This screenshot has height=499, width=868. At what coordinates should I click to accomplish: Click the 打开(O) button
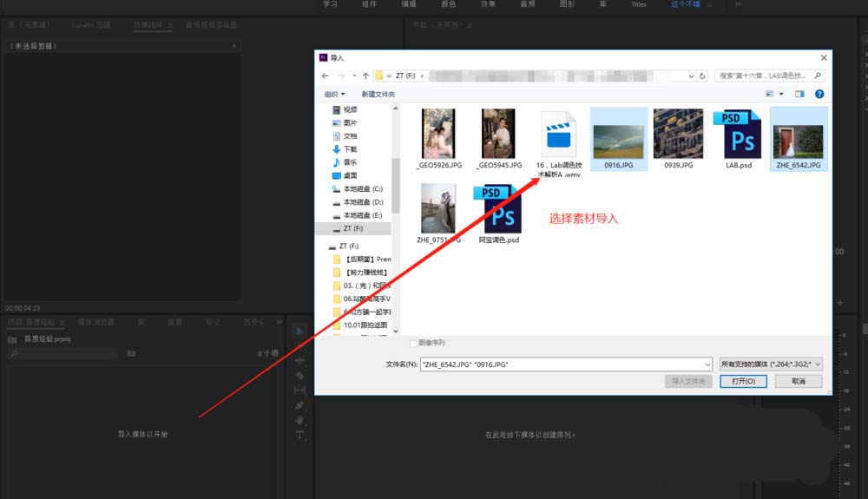pos(743,381)
